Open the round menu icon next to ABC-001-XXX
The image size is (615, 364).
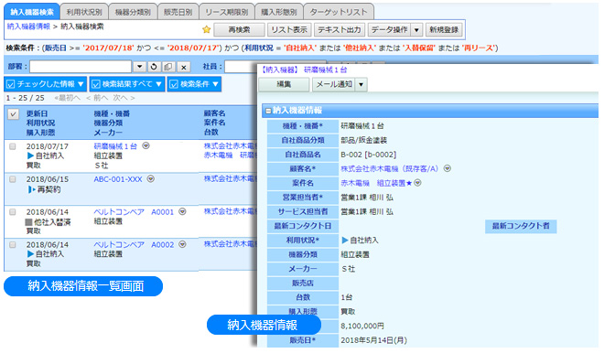pos(151,178)
